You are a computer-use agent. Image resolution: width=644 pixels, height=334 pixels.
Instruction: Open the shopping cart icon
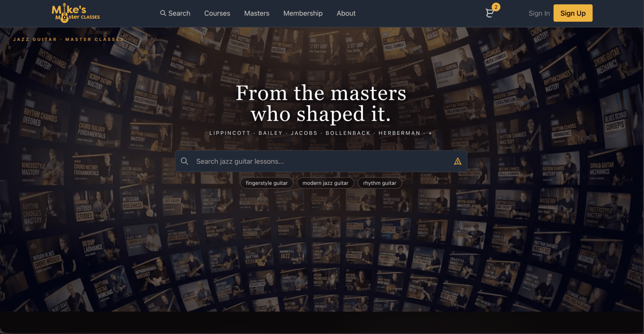[x=490, y=13]
